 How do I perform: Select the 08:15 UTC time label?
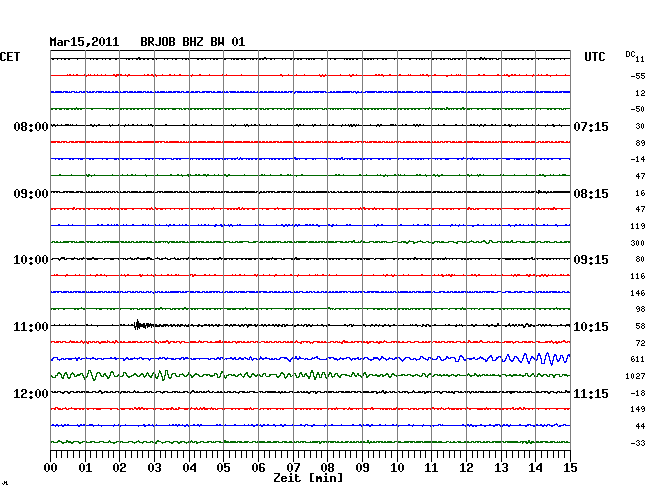pyautogui.click(x=591, y=194)
